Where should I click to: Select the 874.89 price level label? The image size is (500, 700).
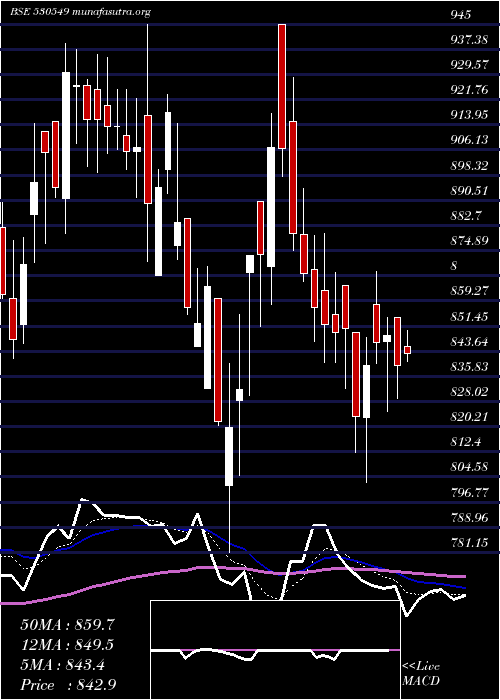(x=469, y=241)
